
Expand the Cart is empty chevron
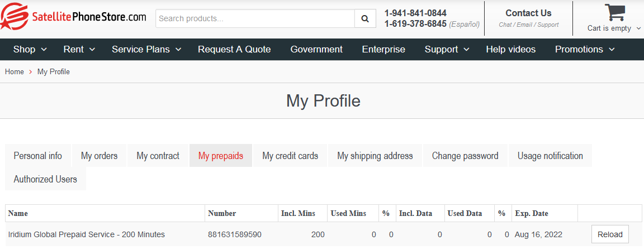[x=638, y=28]
